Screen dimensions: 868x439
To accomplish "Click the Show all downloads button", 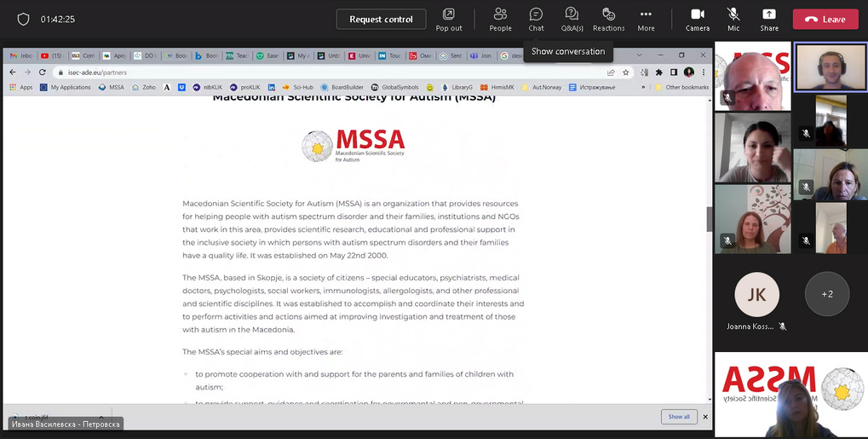I will coord(678,417).
